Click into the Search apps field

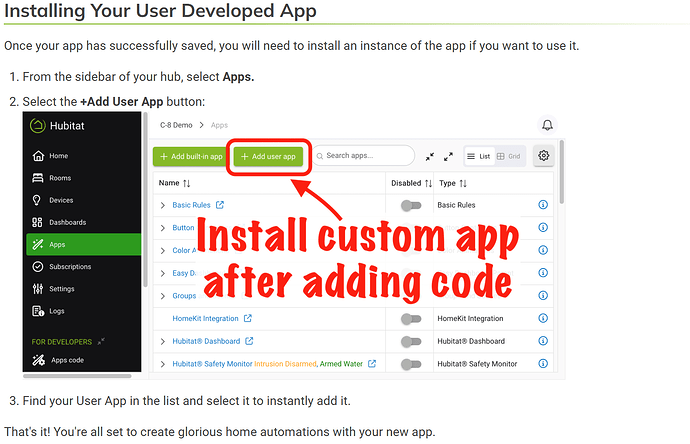coord(363,155)
